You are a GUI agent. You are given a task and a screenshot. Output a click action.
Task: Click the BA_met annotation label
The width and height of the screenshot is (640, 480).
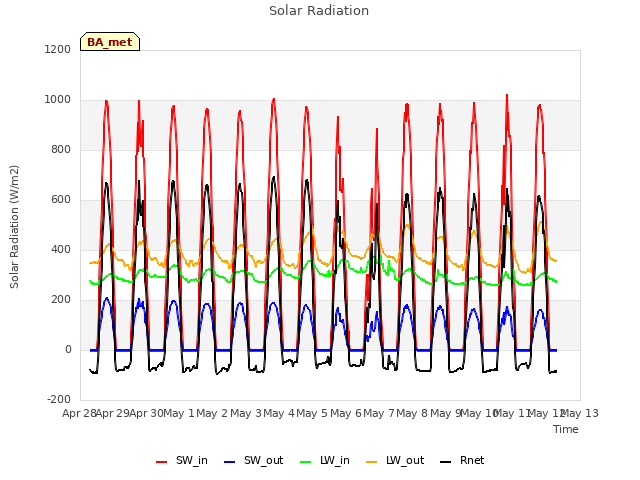(110, 42)
